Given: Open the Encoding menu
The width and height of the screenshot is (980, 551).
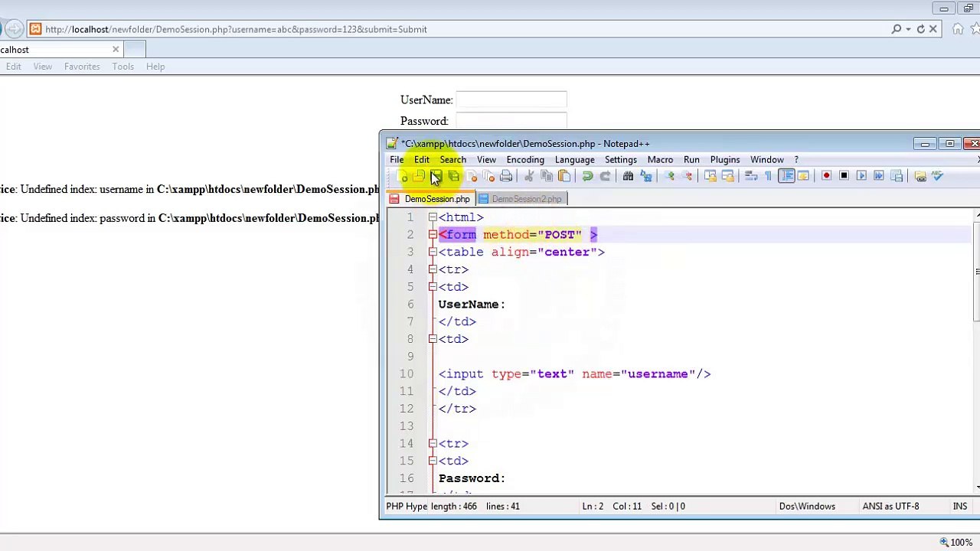Looking at the screenshot, I should [x=525, y=159].
